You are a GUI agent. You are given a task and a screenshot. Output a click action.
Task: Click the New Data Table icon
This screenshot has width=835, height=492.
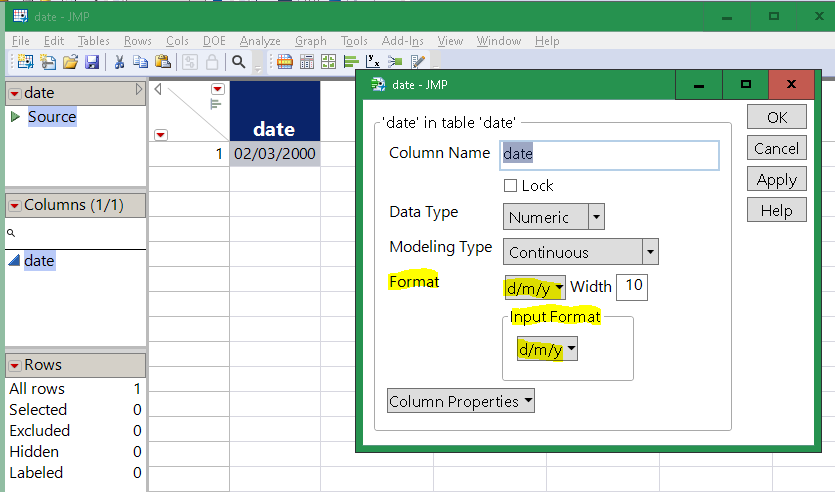tap(24, 62)
